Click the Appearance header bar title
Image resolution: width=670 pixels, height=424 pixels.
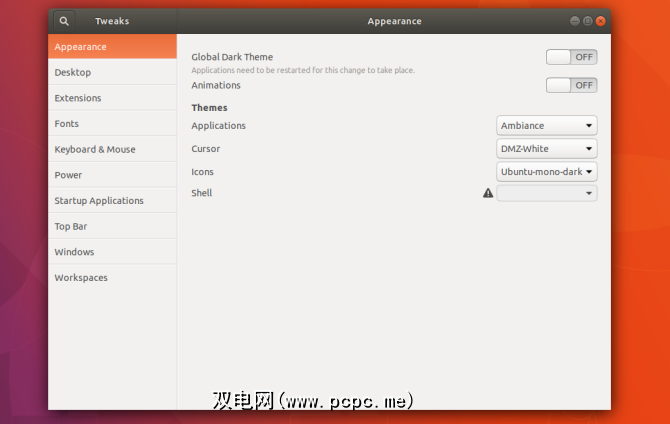pyautogui.click(x=394, y=21)
